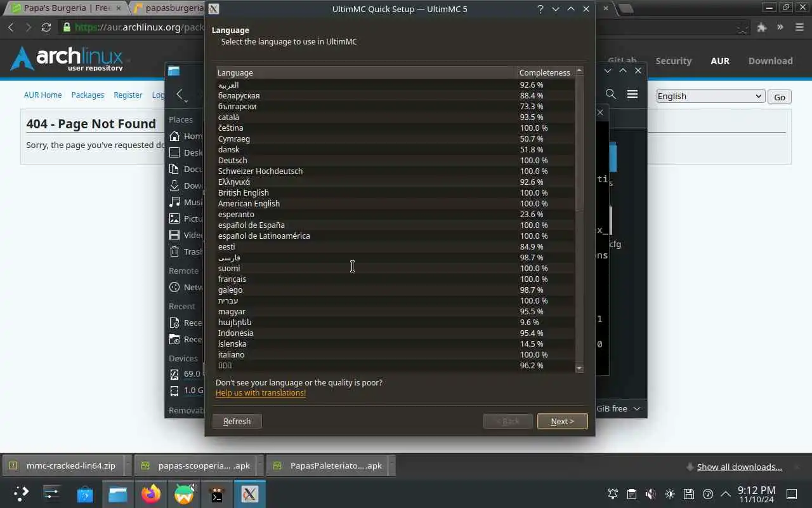This screenshot has width=812, height=508.
Task: Open removable disk tray icon
Action: [689, 494]
